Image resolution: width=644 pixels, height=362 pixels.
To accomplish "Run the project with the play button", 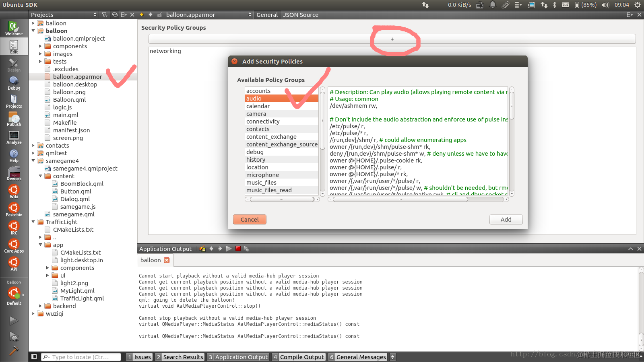I will click(x=14, y=321).
